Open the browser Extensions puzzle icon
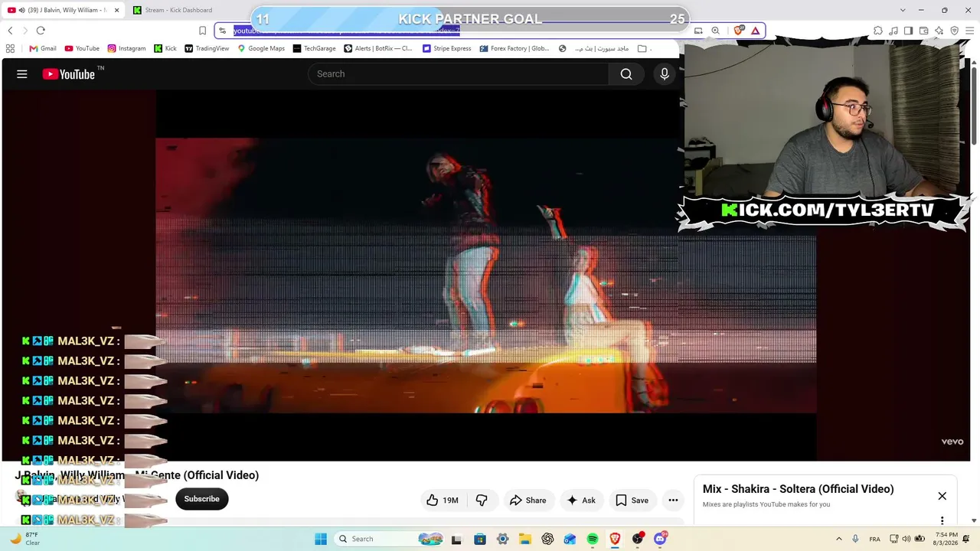 (x=878, y=31)
